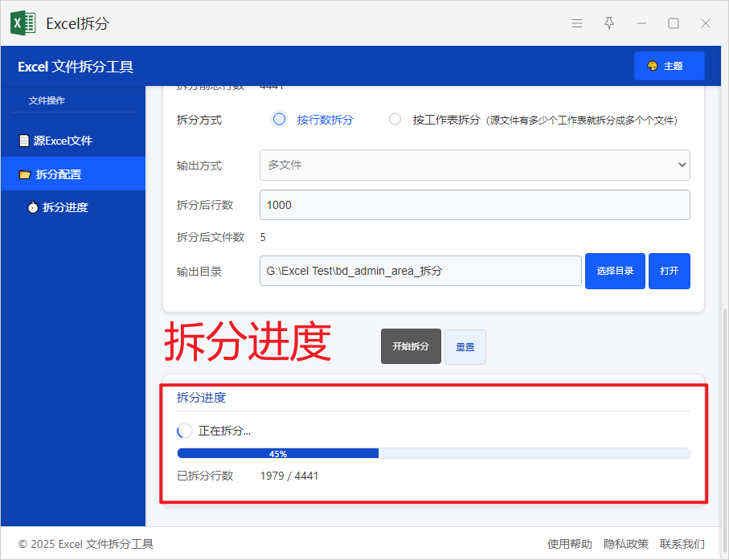Screen dimensions: 729x560
Task: Click the stopwatch icon beside 拆分进度
Action: point(32,206)
